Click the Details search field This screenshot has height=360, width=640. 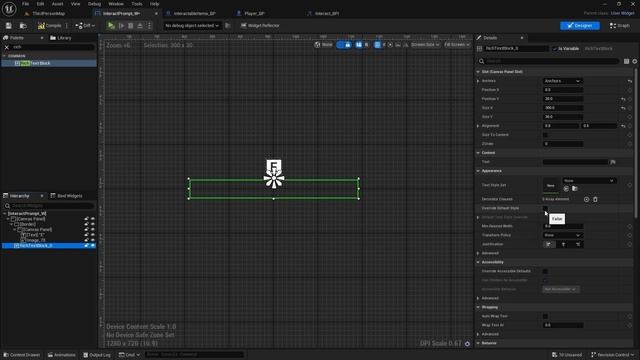point(548,61)
